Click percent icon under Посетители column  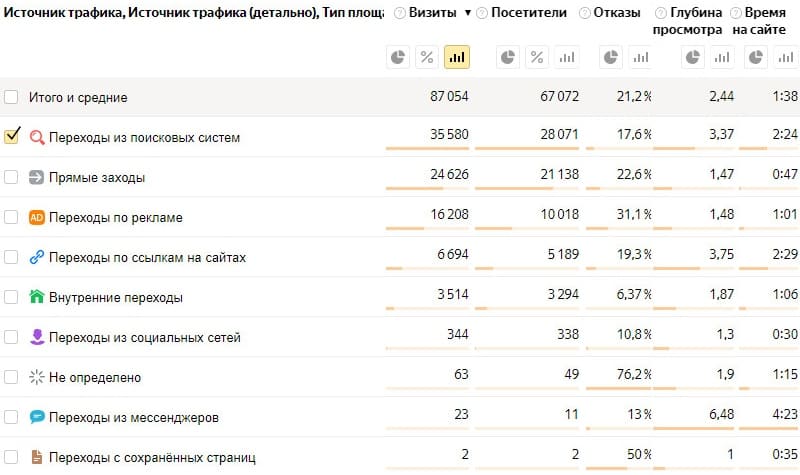[537, 57]
